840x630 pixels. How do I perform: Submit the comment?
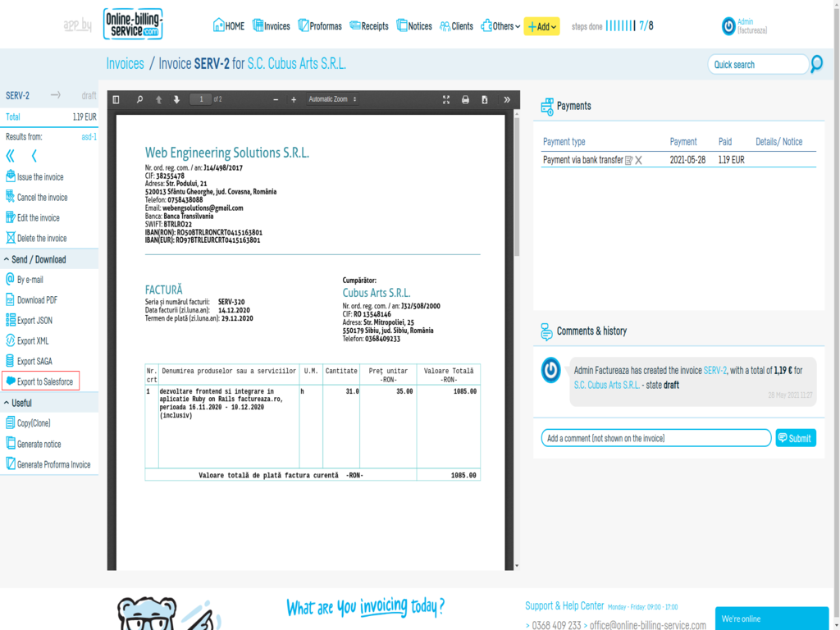coord(796,438)
